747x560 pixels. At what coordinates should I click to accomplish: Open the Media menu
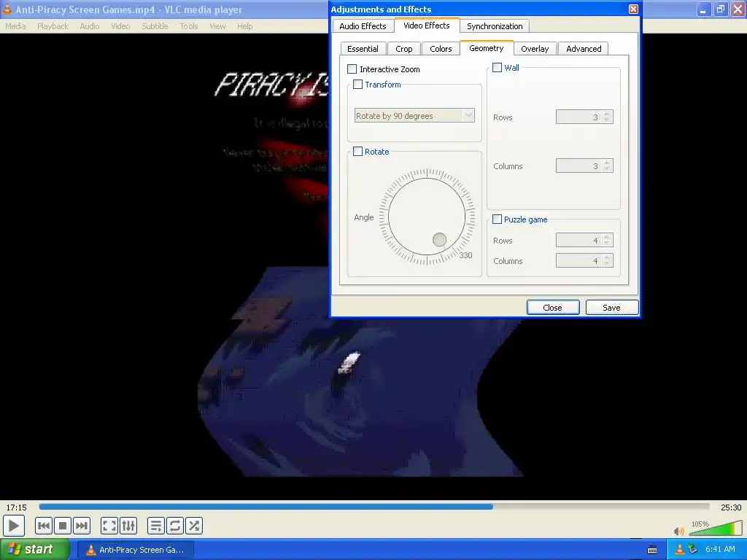tap(16, 26)
